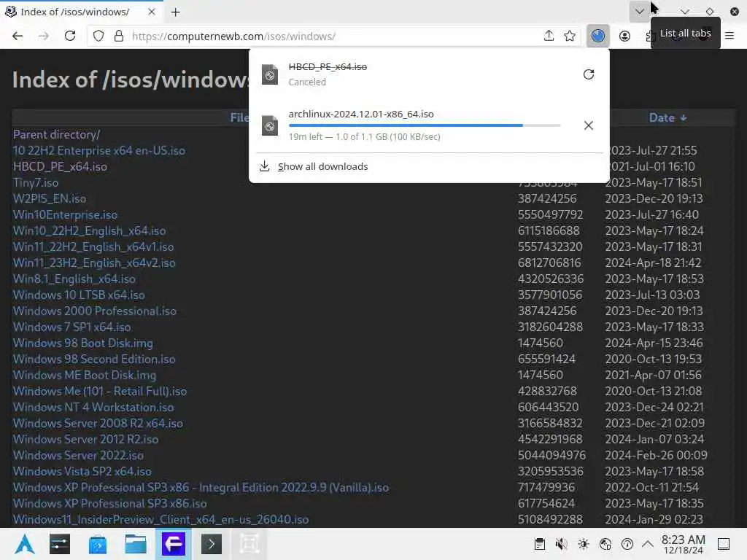Screen dimensions: 747x560
Task: Click the share page icon in address bar
Action: point(549,36)
